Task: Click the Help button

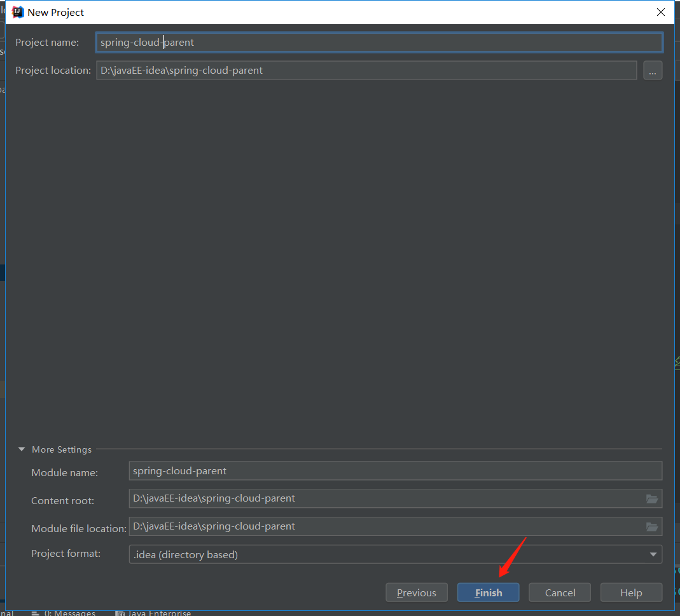Action: coord(631,592)
